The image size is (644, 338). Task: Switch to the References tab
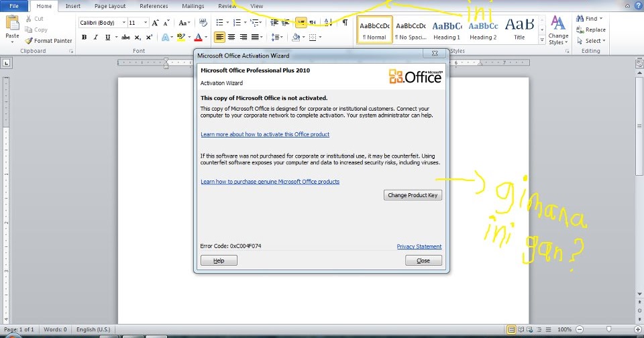[154, 6]
